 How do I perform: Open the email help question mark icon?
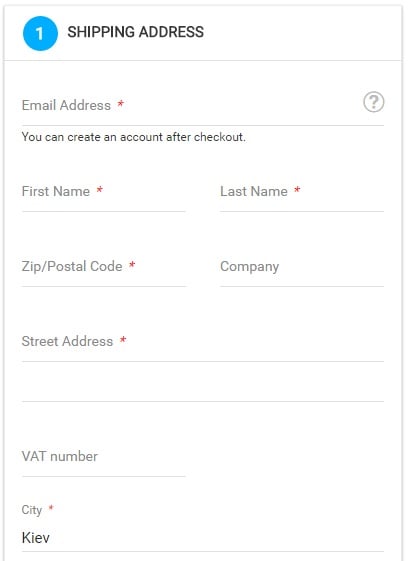[374, 102]
